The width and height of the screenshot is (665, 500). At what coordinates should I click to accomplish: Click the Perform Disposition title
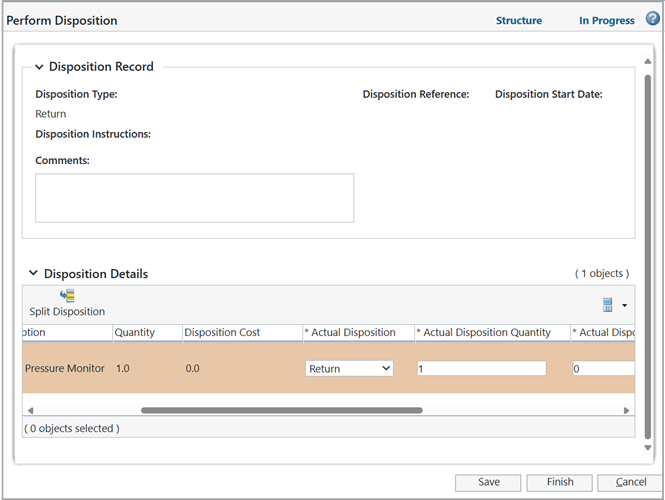point(61,20)
